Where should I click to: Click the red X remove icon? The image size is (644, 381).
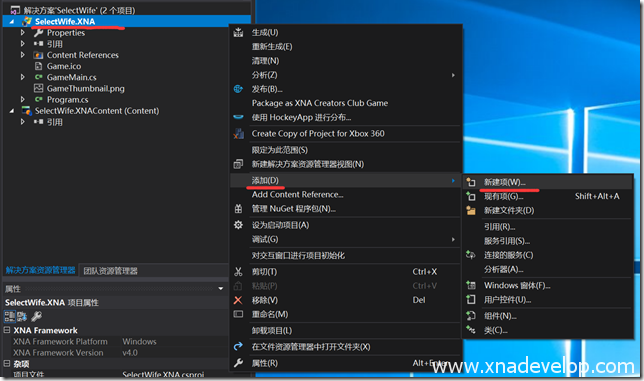(238, 300)
